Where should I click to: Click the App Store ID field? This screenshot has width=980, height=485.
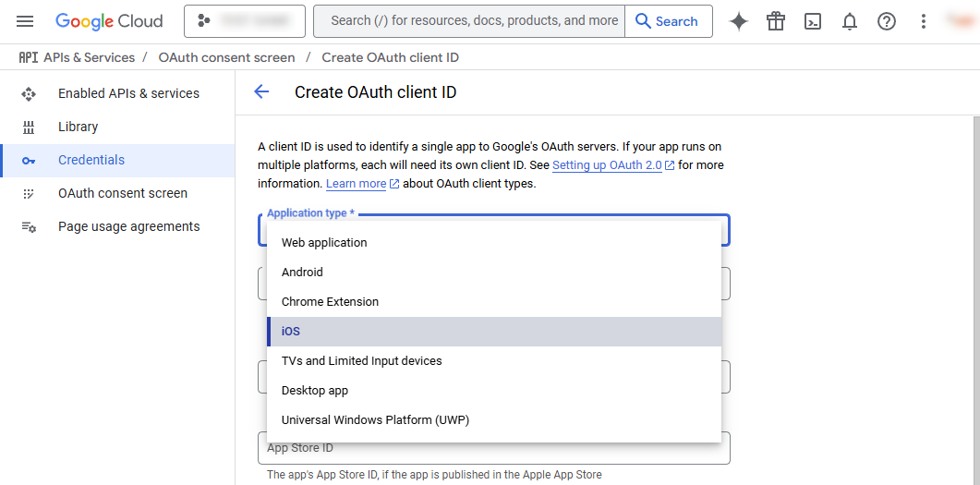click(494, 448)
